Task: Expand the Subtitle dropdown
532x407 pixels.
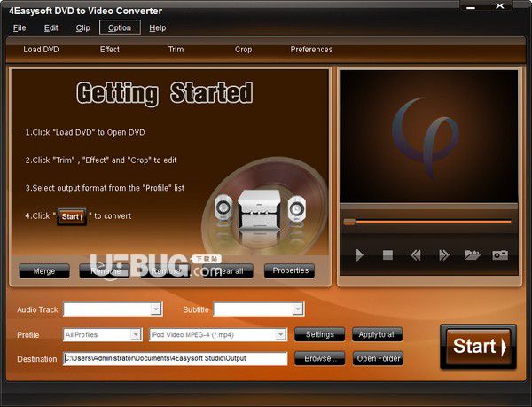Action: point(297,309)
